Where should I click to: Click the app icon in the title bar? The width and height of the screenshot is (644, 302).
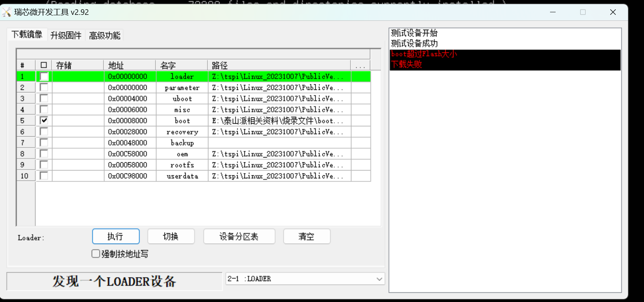tap(7, 12)
